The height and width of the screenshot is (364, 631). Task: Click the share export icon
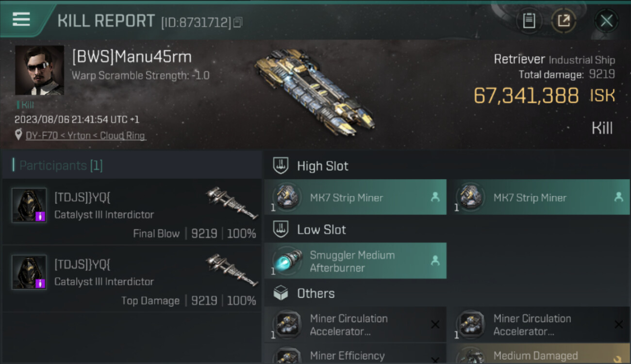564,21
